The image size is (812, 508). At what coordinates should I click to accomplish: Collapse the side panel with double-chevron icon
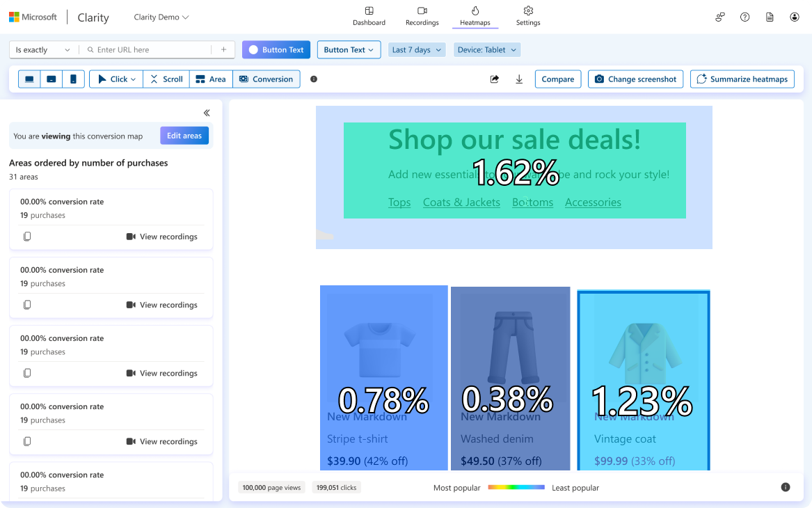(x=207, y=113)
